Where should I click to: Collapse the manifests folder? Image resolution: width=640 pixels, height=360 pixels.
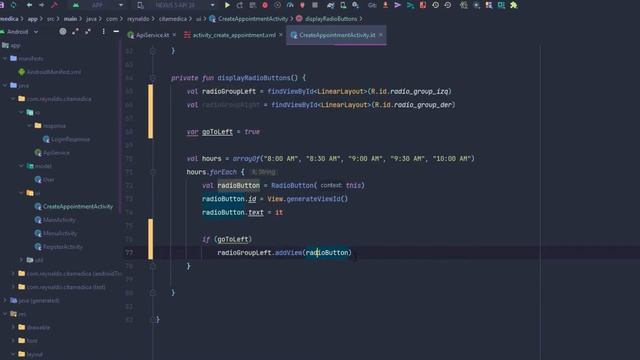click(5, 59)
